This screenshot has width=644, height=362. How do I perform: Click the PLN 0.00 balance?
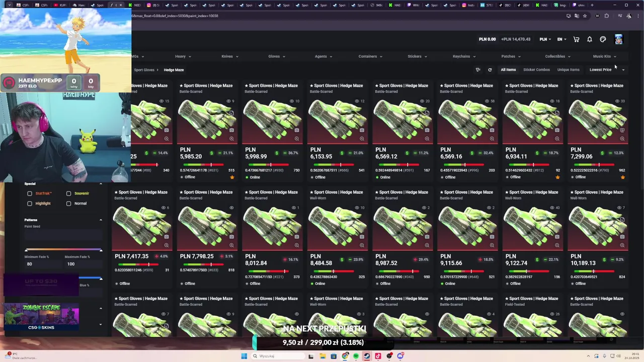pos(487,39)
